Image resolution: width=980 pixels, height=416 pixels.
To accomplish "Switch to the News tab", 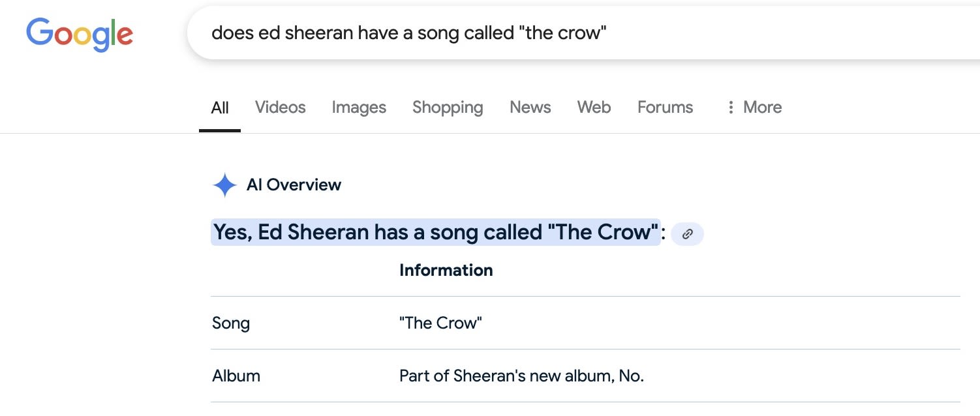I will 530,107.
